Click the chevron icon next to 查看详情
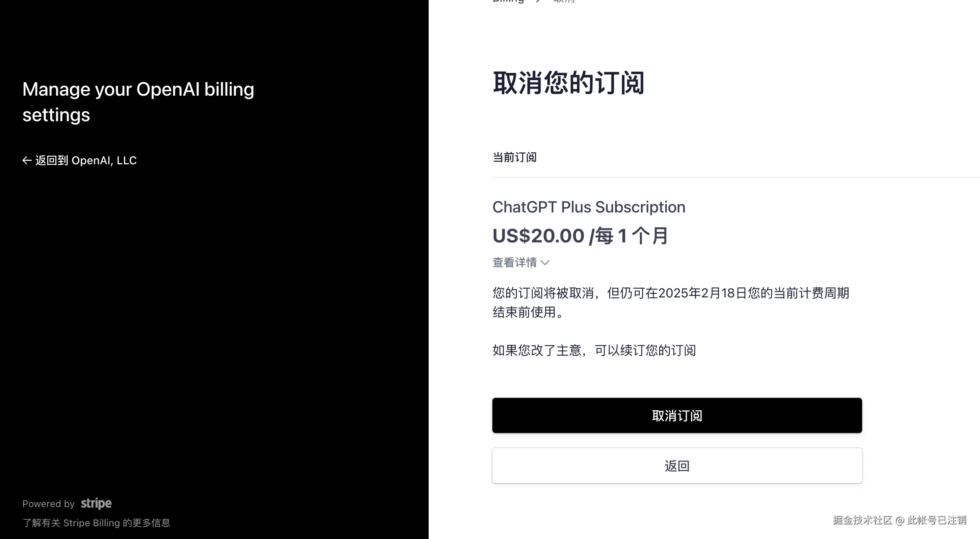980x539 pixels. (545, 263)
